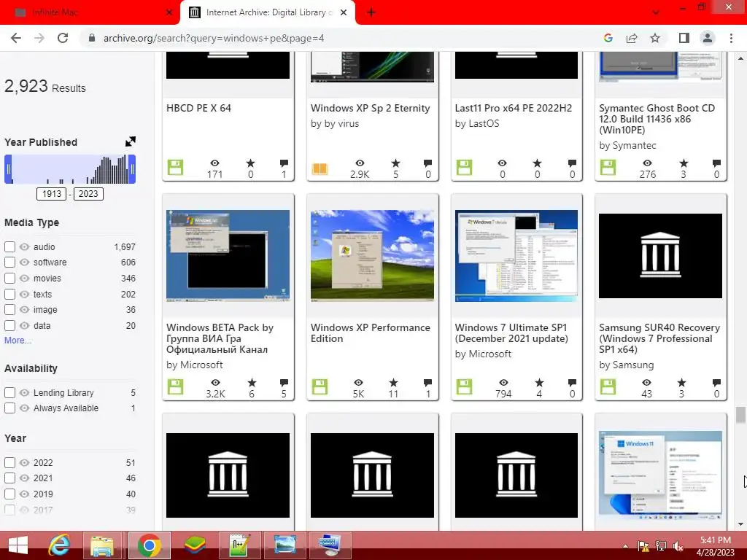Open Windows XP Sp 2 Eternity item

point(370,108)
